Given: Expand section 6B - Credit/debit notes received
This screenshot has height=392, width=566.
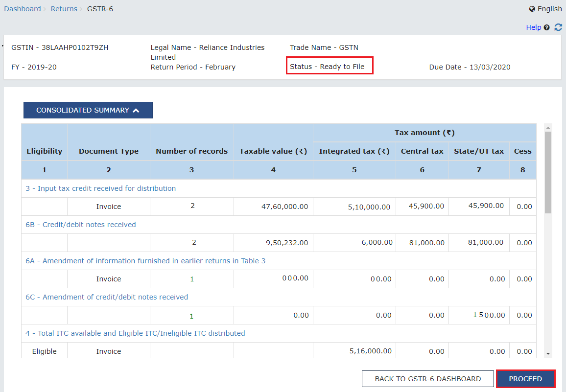Looking at the screenshot, I should click(x=80, y=224).
